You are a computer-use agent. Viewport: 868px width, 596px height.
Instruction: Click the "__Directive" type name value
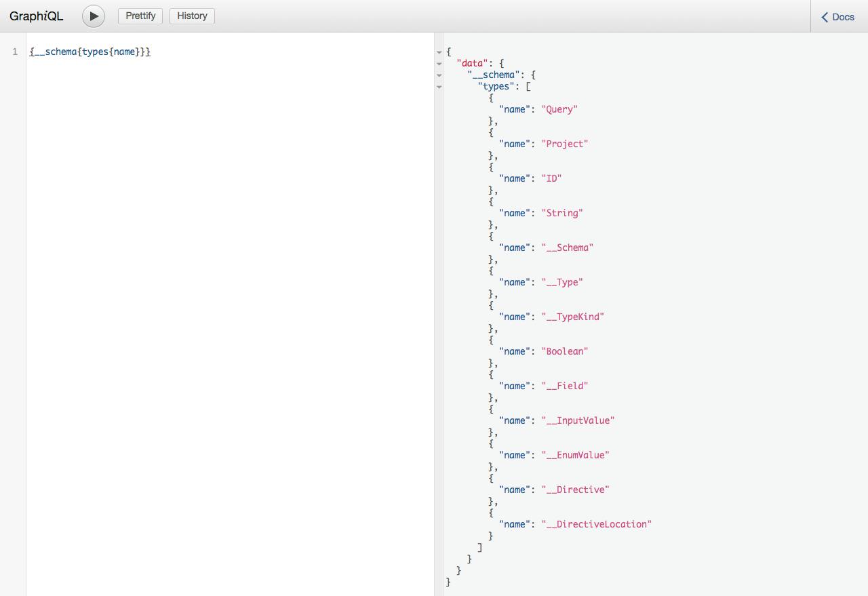coord(576,490)
